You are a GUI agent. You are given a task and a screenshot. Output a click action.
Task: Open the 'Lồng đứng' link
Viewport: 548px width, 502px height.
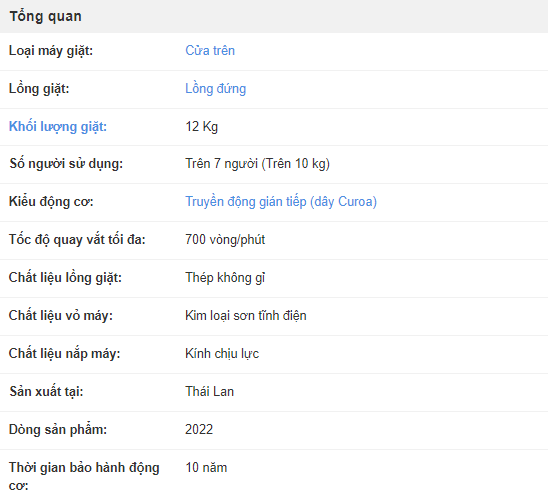tap(216, 88)
